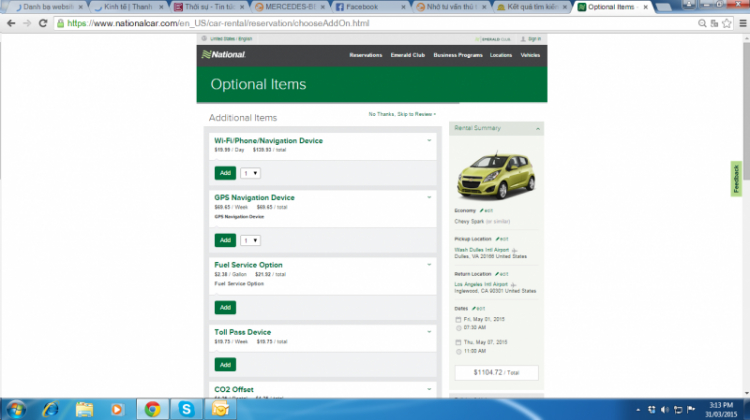Click Action Center flag tray icon
The height and width of the screenshot is (420, 750).
tap(691, 409)
